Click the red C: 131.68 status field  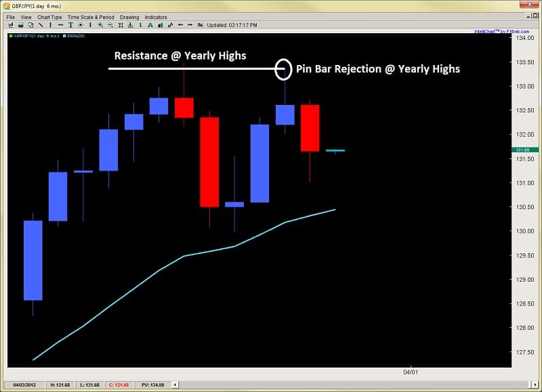point(119,385)
